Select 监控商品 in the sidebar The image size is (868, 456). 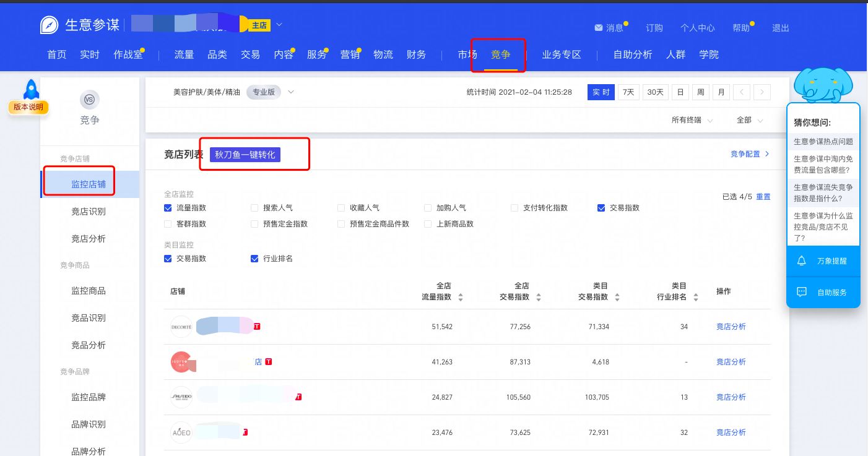(x=90, y=291)
